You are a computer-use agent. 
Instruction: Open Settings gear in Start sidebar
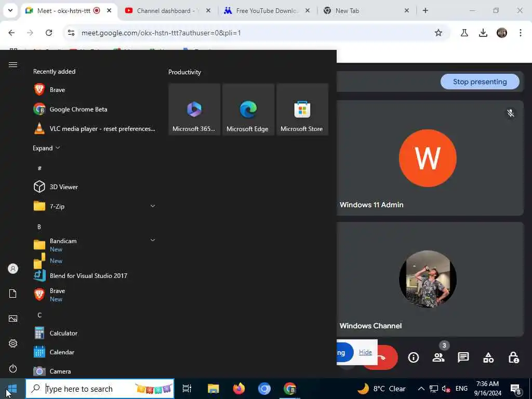[x=13, y=343]
